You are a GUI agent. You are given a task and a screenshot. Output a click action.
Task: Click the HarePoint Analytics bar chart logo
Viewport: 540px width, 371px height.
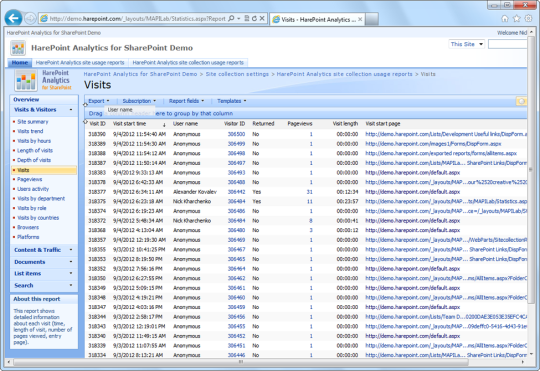(26, 81)
